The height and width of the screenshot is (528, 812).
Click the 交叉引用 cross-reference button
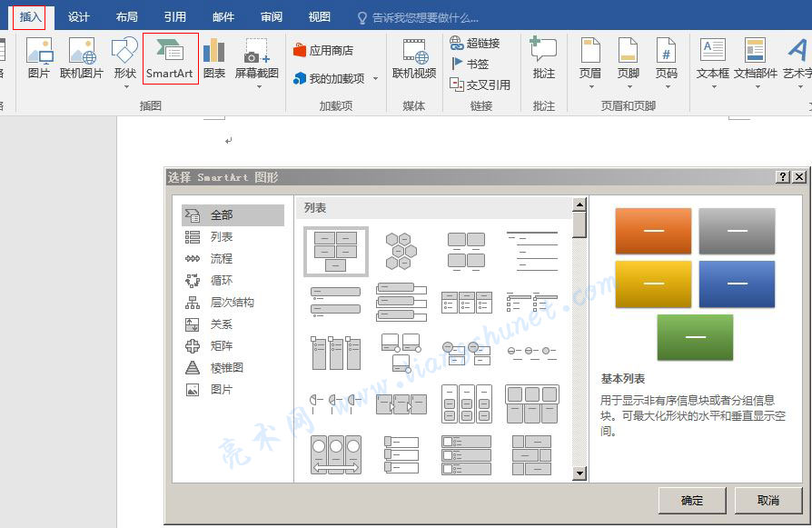point(480,85)
